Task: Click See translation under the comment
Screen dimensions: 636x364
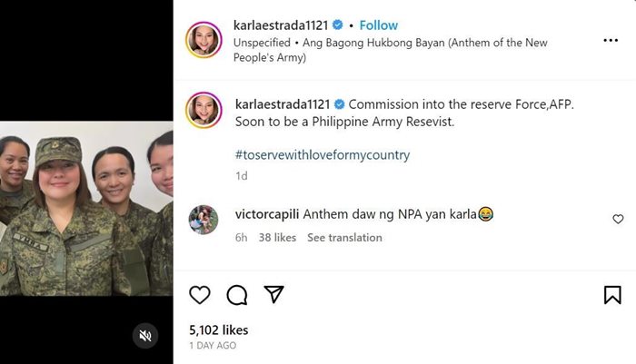Action: pyautogui.click(x=344, y=237)
